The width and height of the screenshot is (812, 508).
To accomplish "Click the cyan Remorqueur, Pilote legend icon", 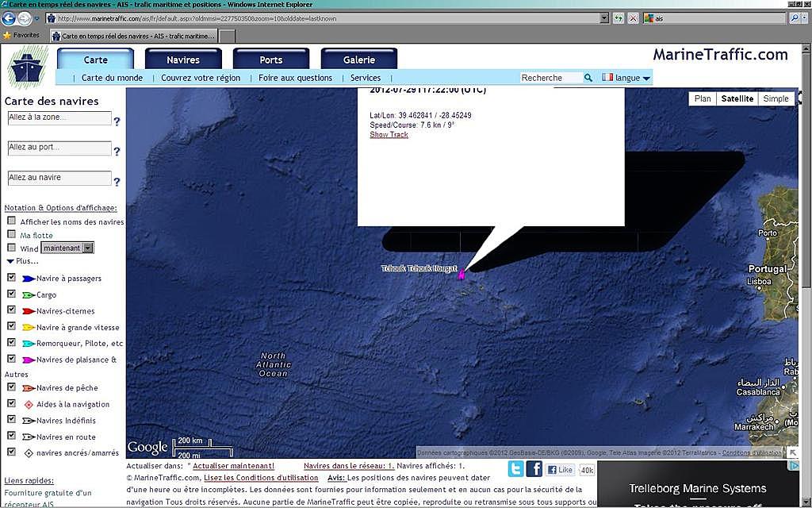I will coord(29,344).
